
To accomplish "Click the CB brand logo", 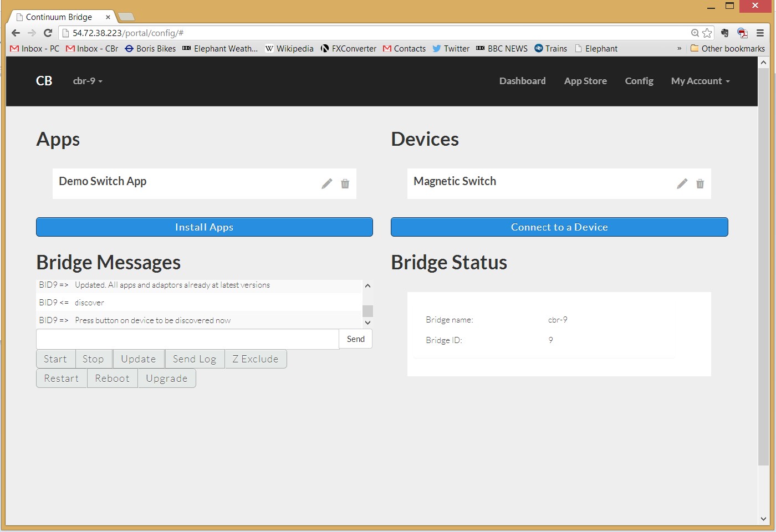I will (x=44, y=81).
